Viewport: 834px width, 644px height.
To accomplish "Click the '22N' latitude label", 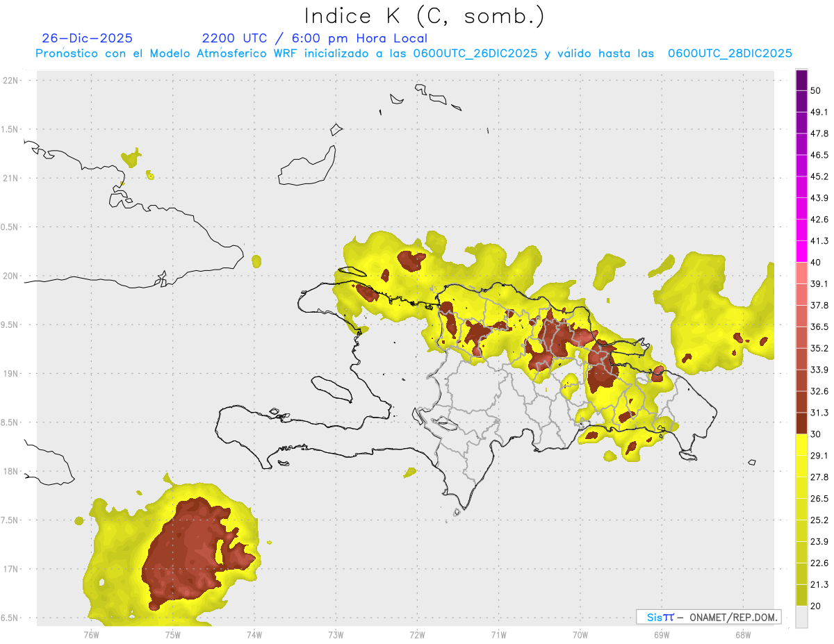I will click(x=11, y=81).
